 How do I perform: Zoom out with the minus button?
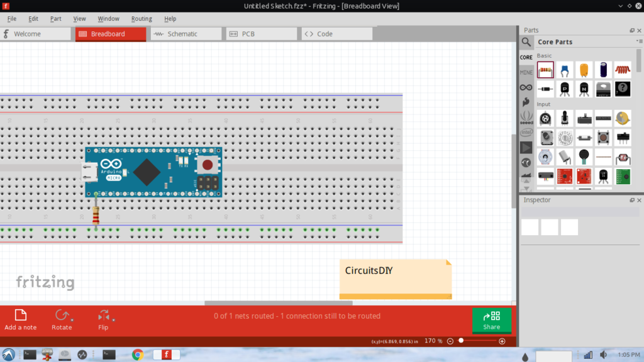tap(450, 341)
